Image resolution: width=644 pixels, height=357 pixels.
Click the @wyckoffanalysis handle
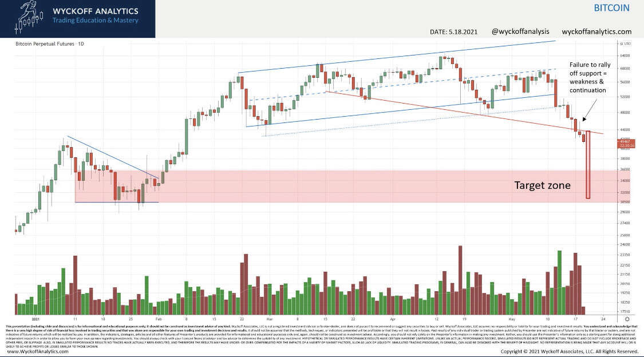[520, 31]
